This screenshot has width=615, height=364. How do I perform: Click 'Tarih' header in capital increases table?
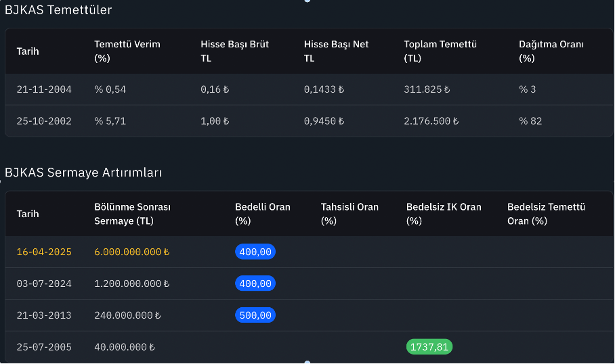[x=28, y=214]
